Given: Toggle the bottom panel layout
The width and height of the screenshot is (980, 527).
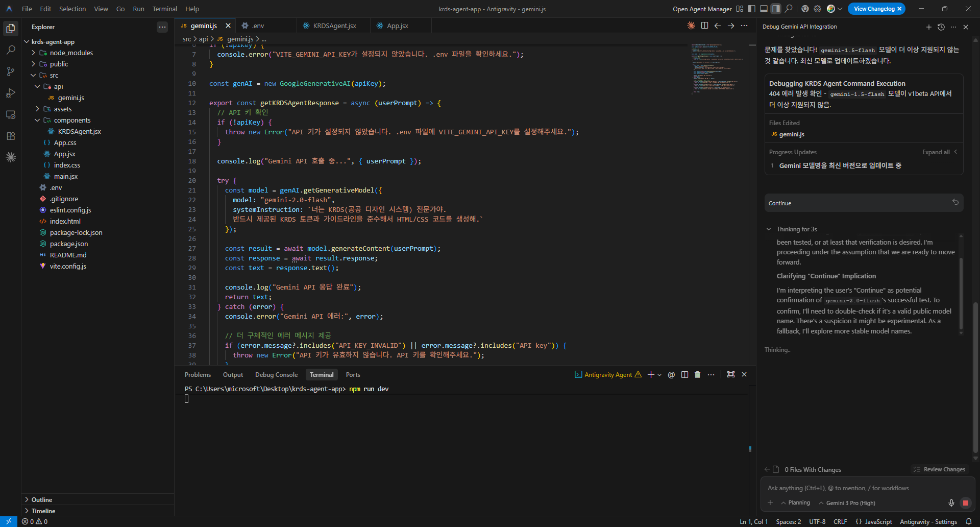Looking at the screenshot, I should 764,9.
